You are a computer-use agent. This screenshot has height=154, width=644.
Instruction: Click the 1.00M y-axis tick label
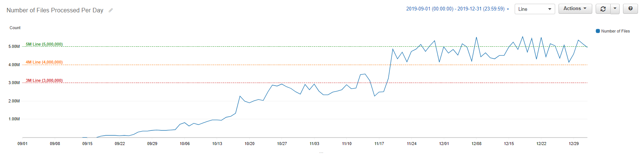point(14,119)
